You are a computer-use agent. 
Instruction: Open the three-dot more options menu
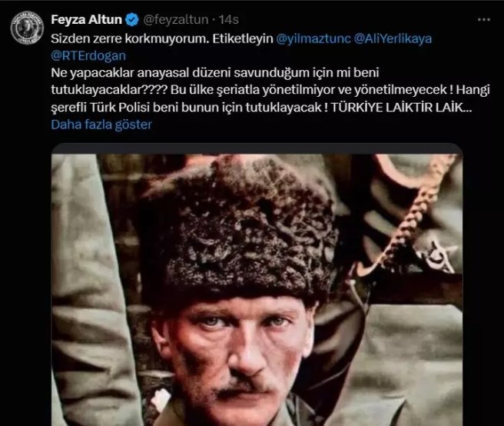[484, 20]
